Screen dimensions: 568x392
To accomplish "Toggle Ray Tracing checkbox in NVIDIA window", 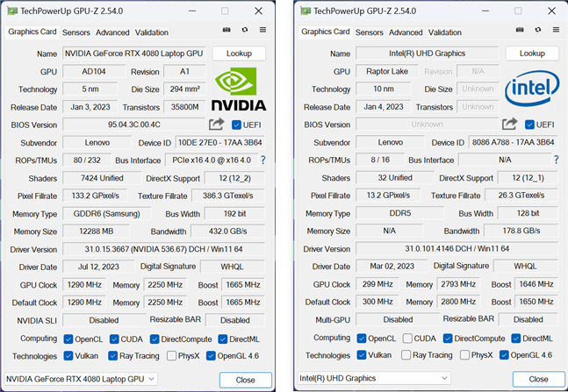I will coord(112,356).
